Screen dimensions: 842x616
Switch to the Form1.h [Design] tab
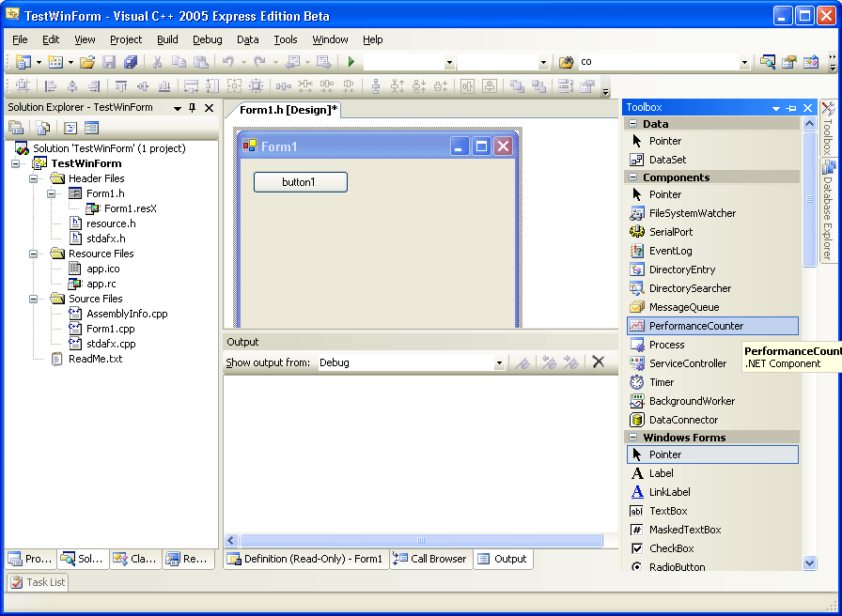pos(288,110)
